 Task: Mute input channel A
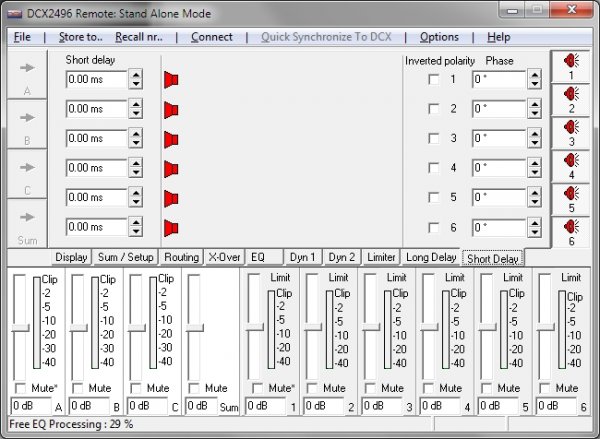20,388
